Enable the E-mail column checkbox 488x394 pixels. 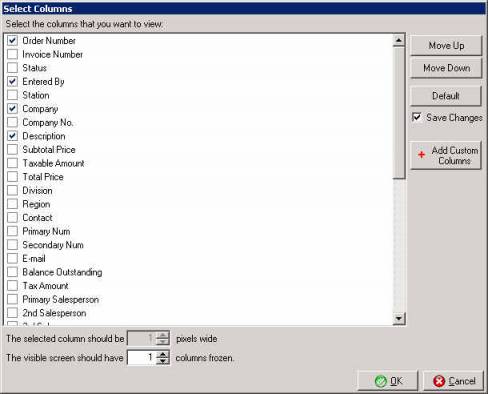coord(12,258)
